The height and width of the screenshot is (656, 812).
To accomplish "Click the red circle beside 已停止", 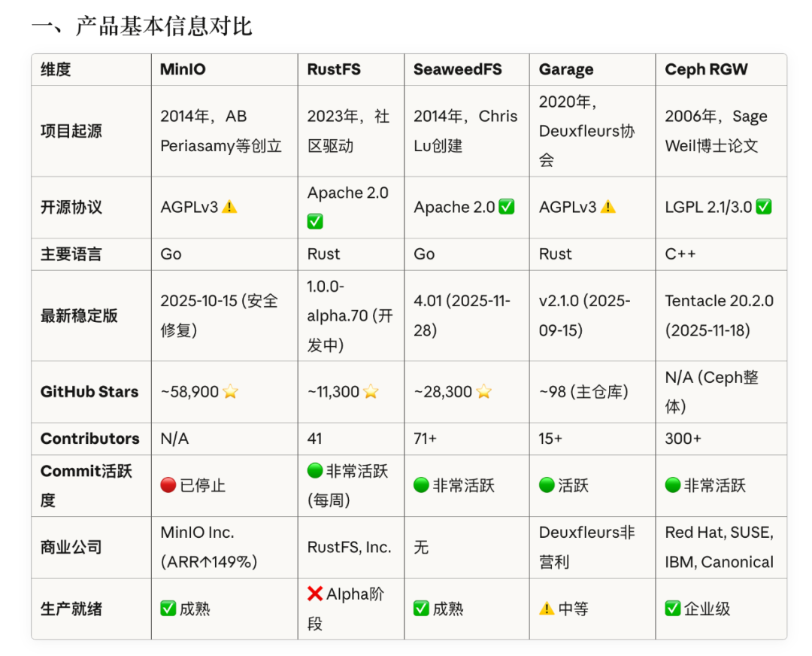I will [168, 485].
